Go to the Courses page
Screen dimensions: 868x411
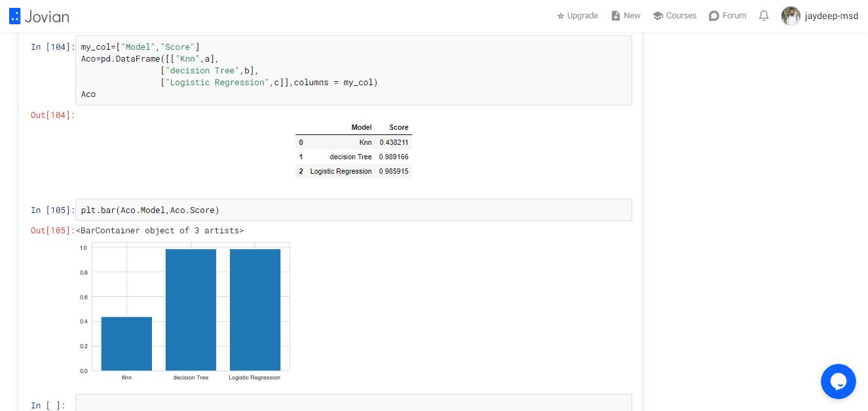coord(681,16)
